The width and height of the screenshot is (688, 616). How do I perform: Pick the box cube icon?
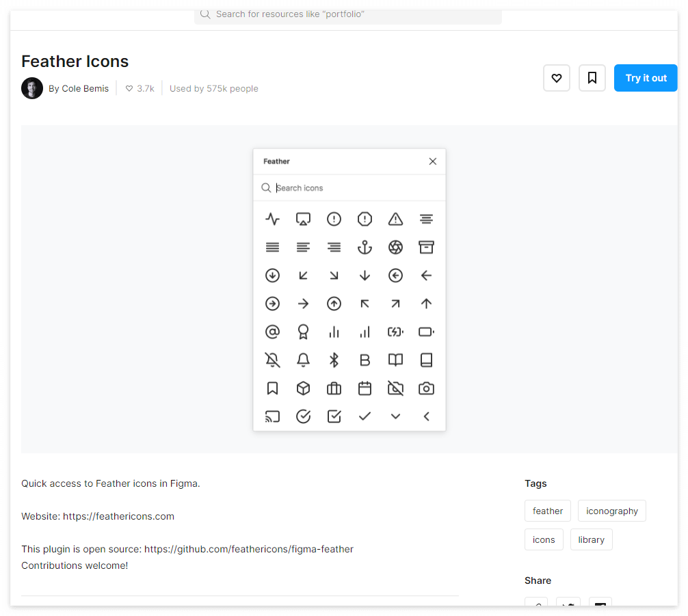pos(303,388)
